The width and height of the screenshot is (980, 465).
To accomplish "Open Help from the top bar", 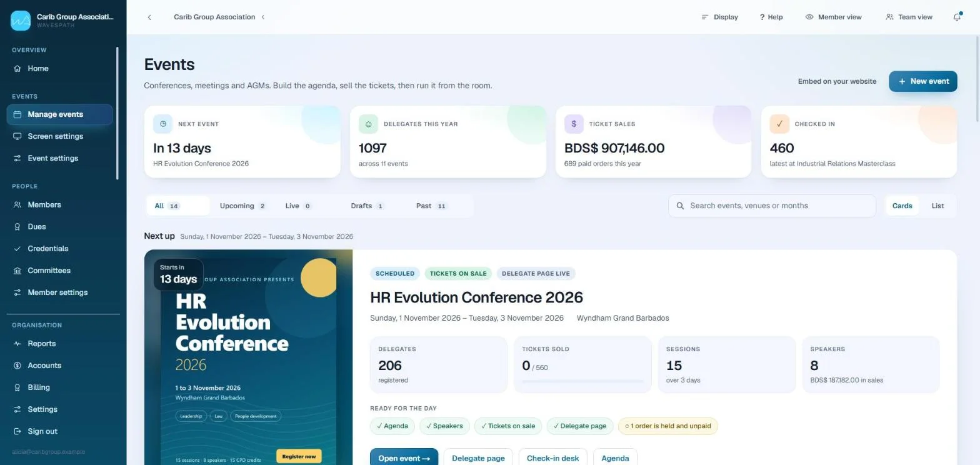I will click(x=771, y=17).
